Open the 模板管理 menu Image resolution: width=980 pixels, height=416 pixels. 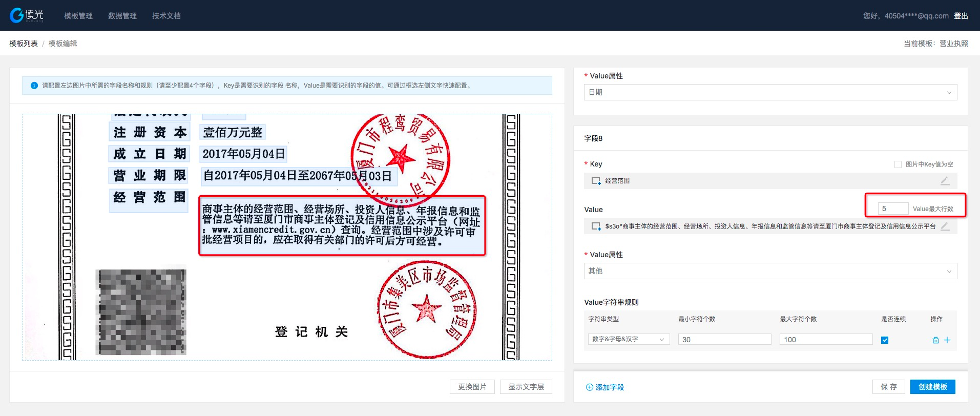(x=78, y=16)
